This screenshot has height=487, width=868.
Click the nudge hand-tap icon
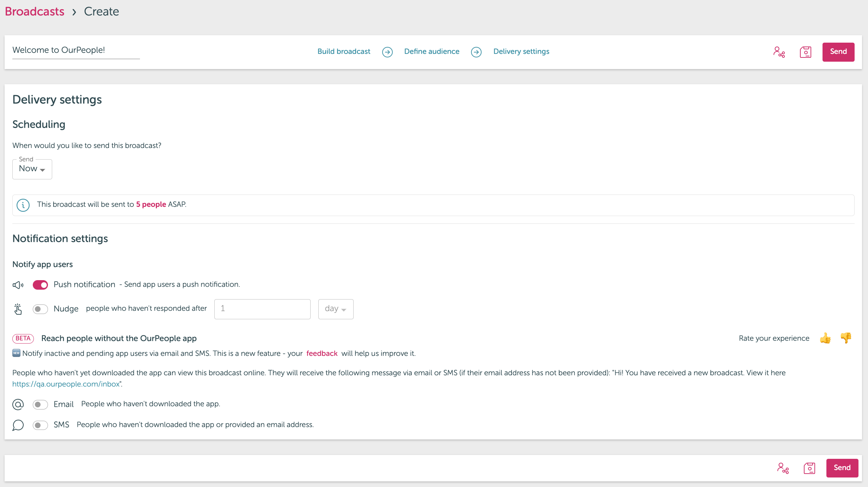18,309
